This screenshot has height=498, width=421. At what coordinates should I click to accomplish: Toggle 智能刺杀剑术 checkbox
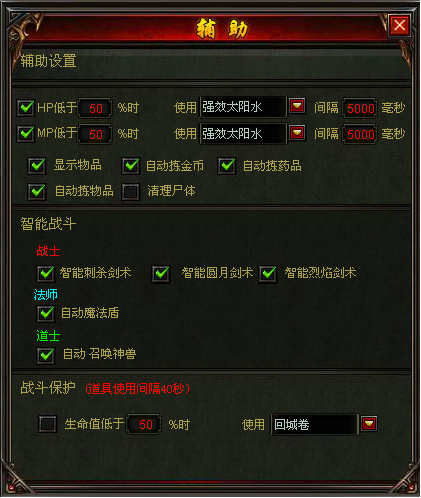coord(46,273)
